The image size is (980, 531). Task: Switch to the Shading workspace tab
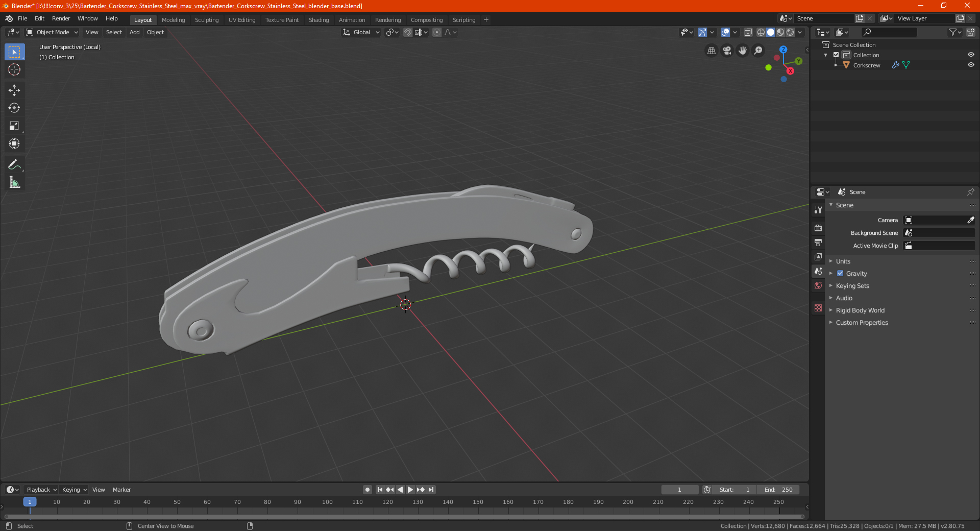318,20
